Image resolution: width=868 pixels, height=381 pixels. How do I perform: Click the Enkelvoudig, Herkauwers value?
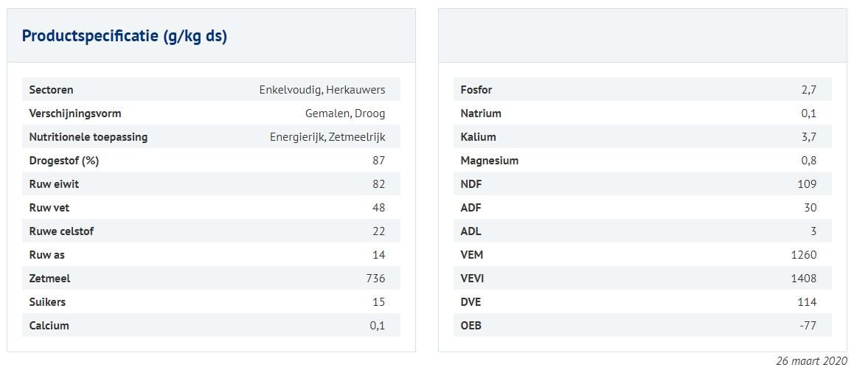point(322,90)
